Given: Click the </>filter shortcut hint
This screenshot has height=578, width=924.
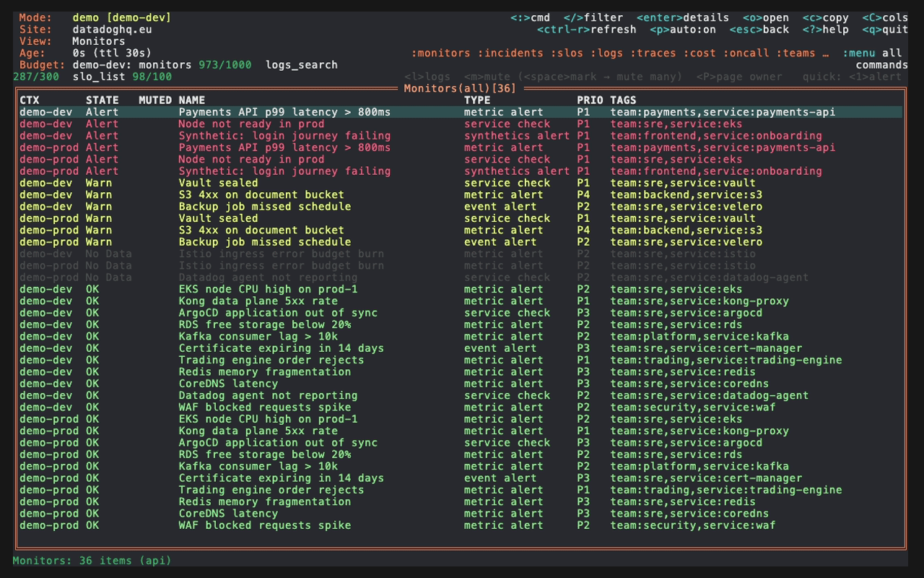Looking at the screenshot, I should coord(593,17).
